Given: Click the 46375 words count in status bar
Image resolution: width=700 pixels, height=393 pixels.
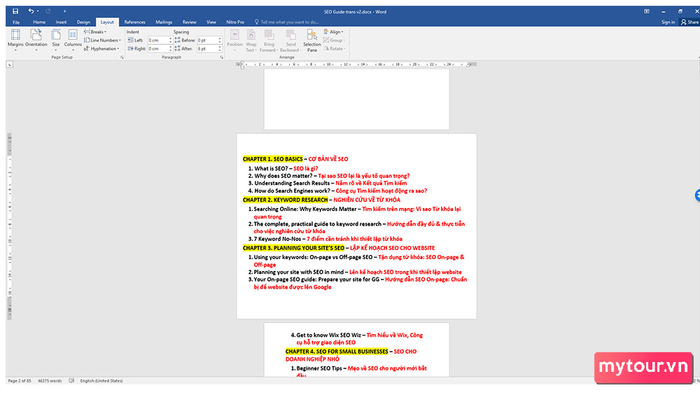Looking at the screenshot, I should pos(50,381).
